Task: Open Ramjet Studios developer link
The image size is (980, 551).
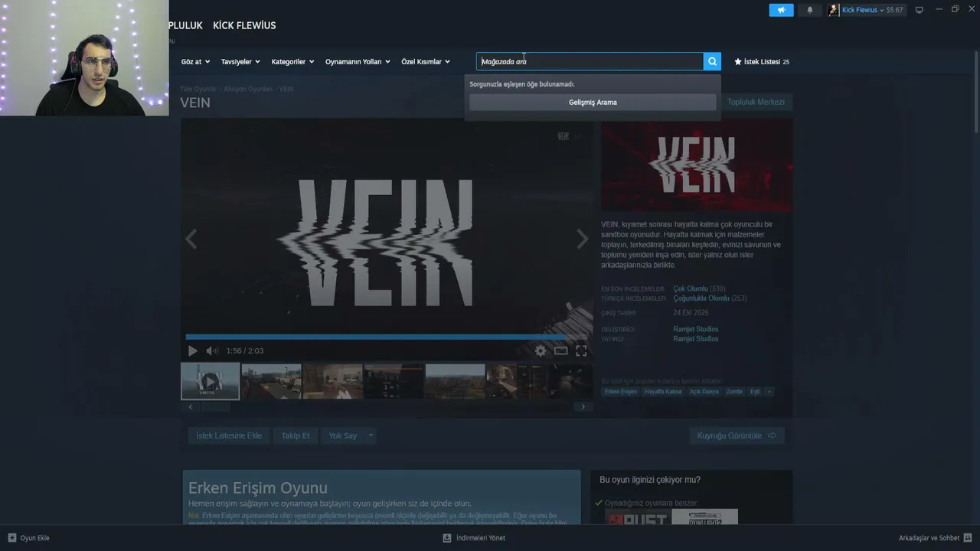Action: click(x=696, y=329)
